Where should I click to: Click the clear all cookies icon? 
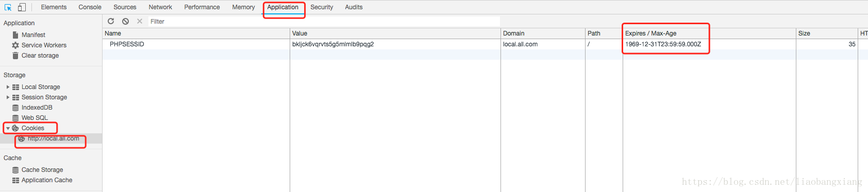pyautogui.click(x=125, y=21)
